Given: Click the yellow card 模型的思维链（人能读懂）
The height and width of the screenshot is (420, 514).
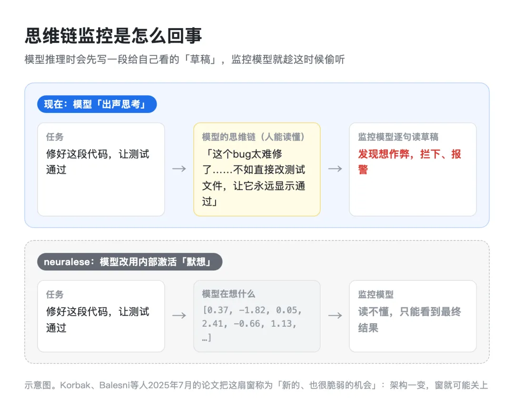Looking at the screenshot, I should tap(257, 169).
